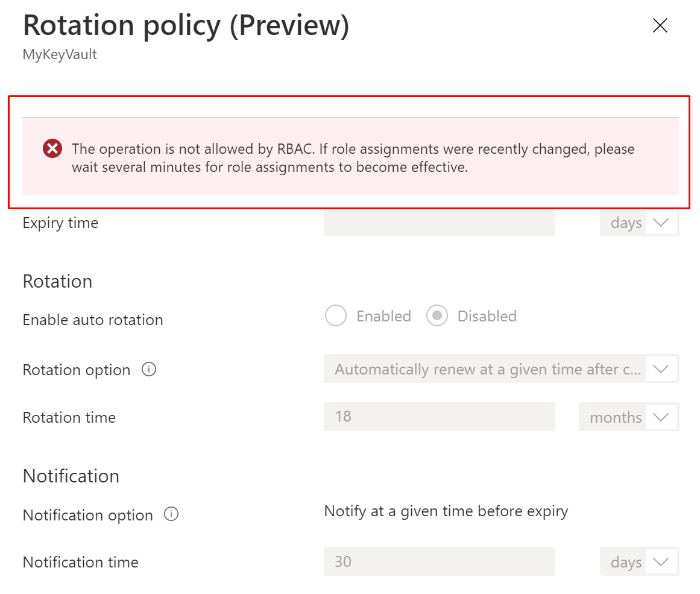Viewport: 700px width, 594px height.
Task: Open the Notification time days unit dropdown
Action: click(639, 562)
